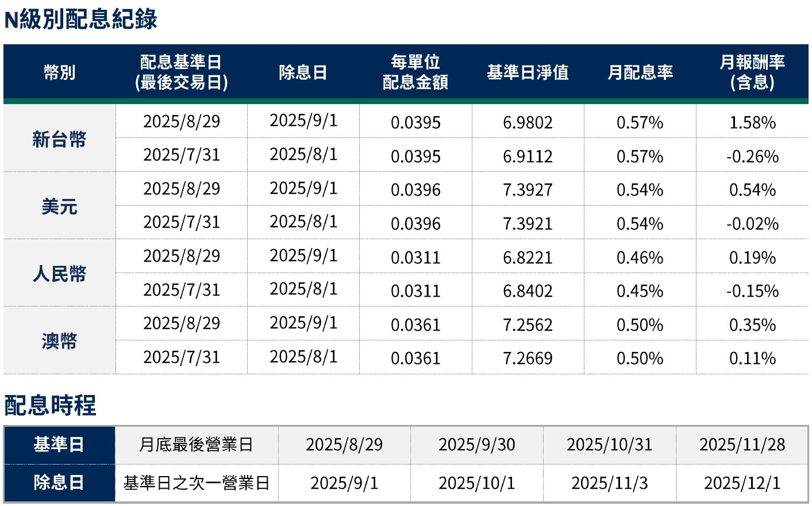The image size is (812, 506).
Task: Click the 月報酬率(含息) column header
Action: point(752,72)
